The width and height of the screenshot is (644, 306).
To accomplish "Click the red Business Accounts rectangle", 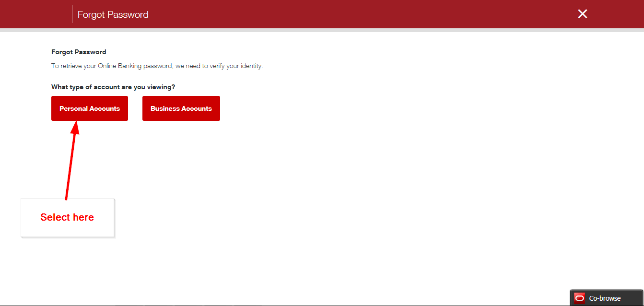I will point(181,108).
